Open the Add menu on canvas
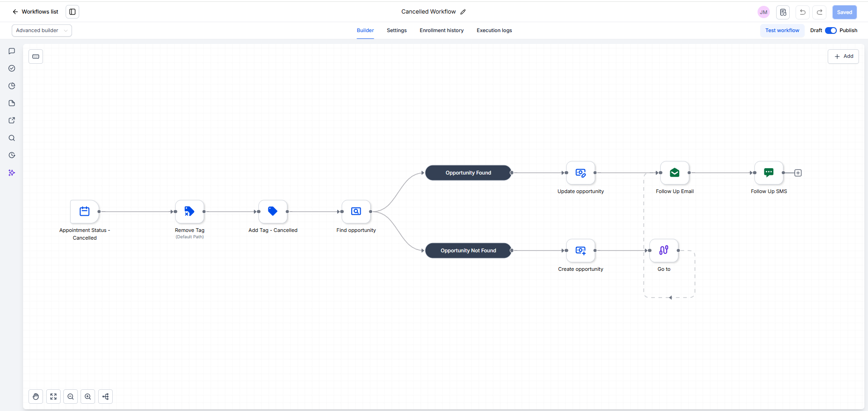This screenshot has height=411, width=868. click(x=843, y=57)
